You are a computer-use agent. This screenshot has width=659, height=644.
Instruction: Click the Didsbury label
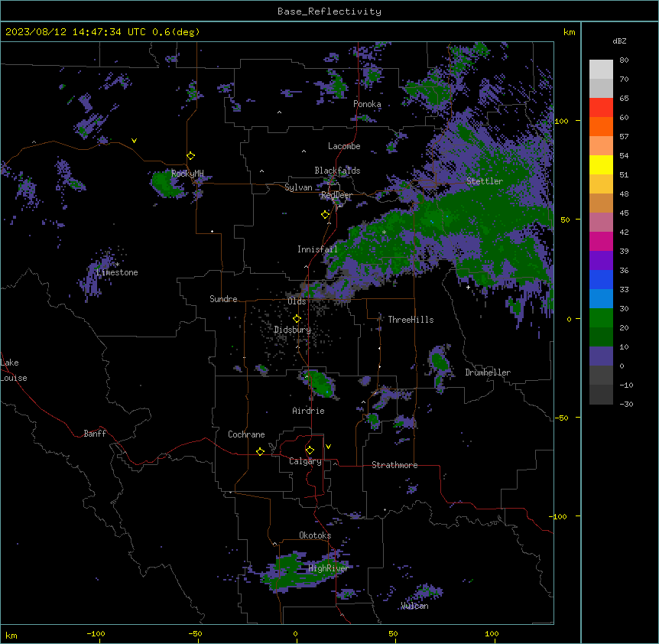click(x=293, y=330)
